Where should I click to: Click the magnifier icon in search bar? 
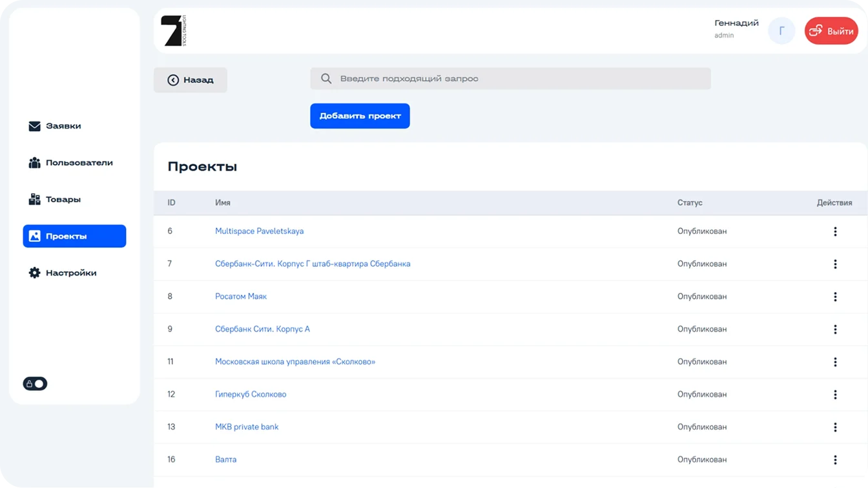(x=327, y=79)
